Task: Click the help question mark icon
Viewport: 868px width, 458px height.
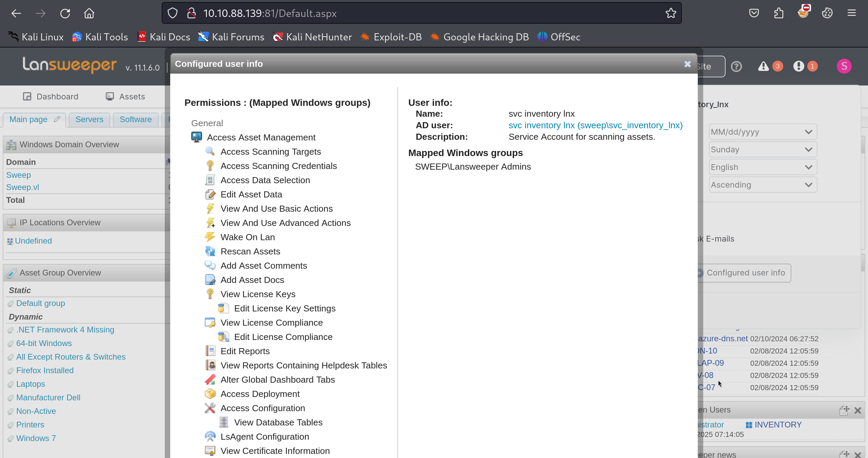Action: tap(736, 66)
